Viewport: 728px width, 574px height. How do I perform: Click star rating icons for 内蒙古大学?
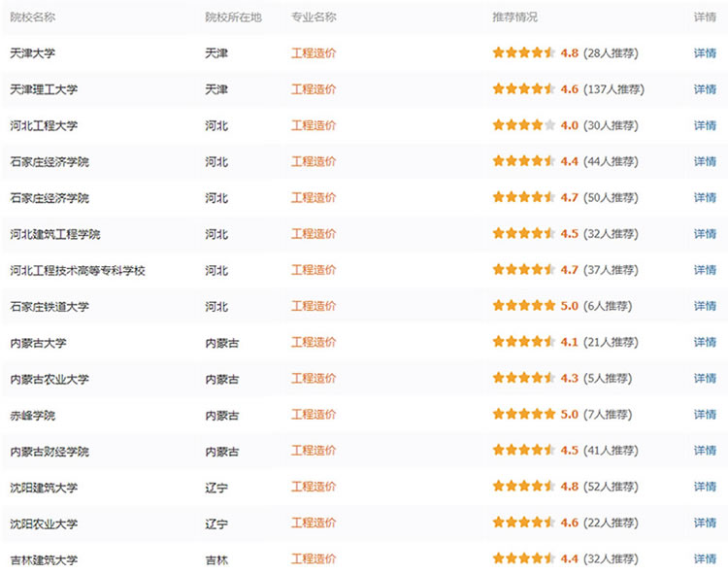point(524,342)
